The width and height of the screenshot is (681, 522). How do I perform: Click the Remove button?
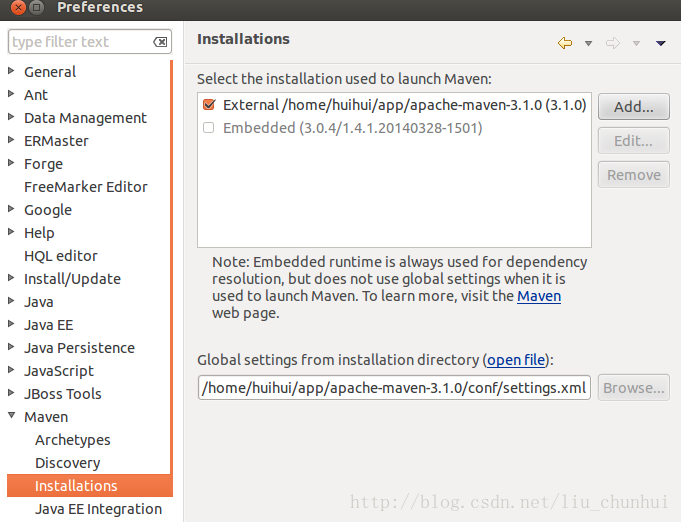634,175
